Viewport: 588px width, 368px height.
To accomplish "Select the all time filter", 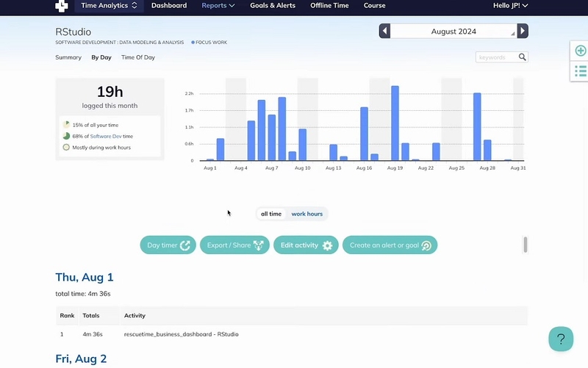I will click(x=271, y=214).
